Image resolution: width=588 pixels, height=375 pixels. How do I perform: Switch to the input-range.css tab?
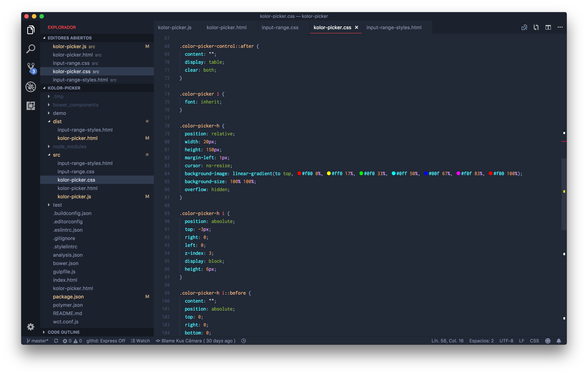coord(280,27)
